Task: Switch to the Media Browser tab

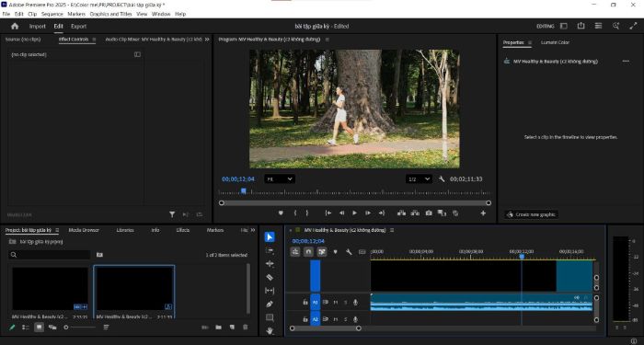Action: [x=84, y=230]
